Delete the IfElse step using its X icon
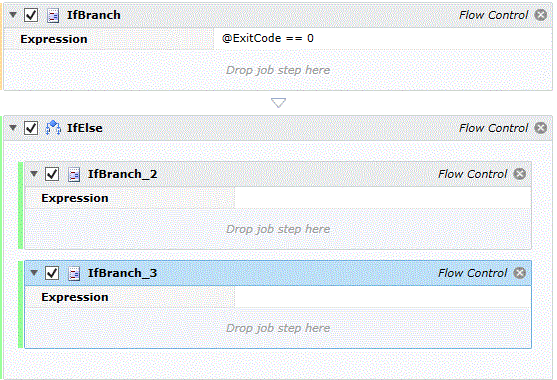 pyautogui.click(x=541, y=128)
